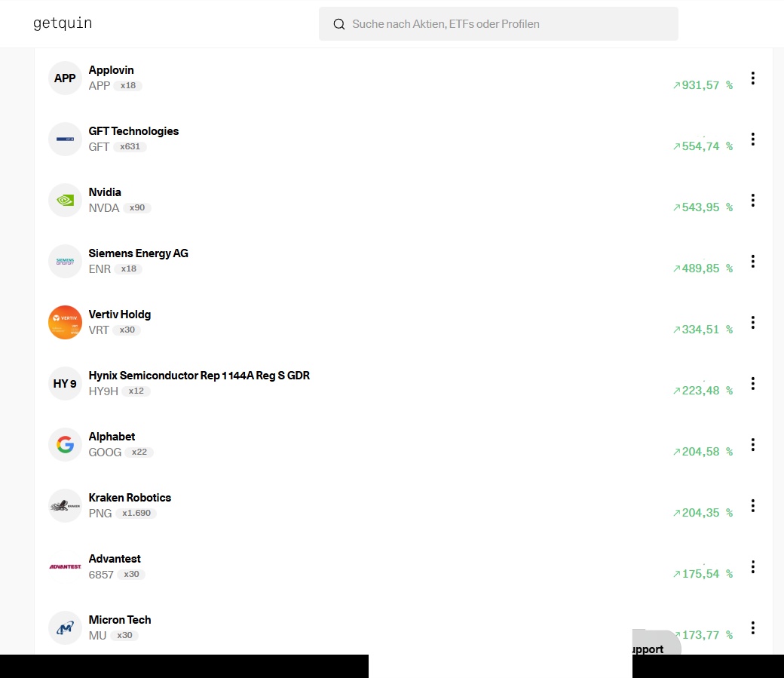
Task: Select the Siemens Energy logo
Action: pyautogui.click(x=65, y=262)
